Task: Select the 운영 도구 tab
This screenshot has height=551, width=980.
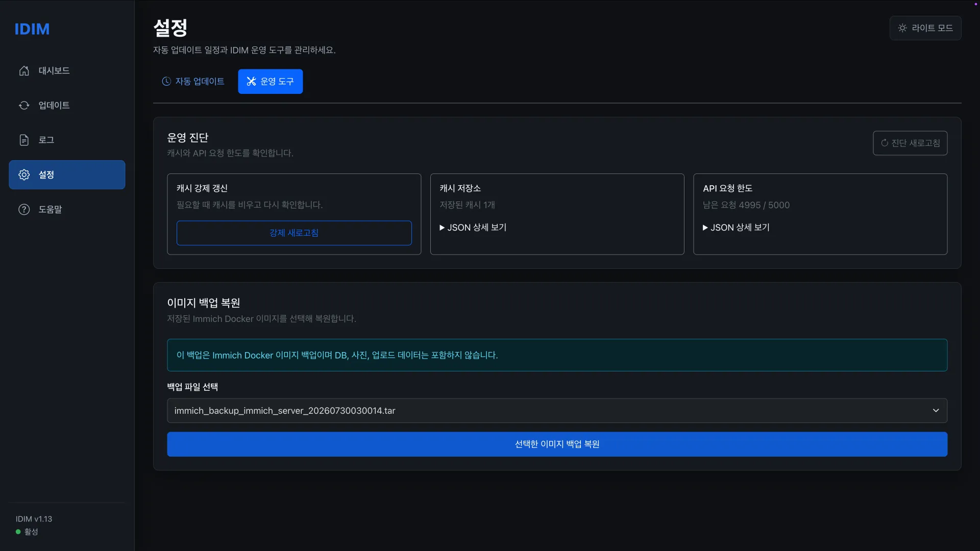Action: [270, 82]
